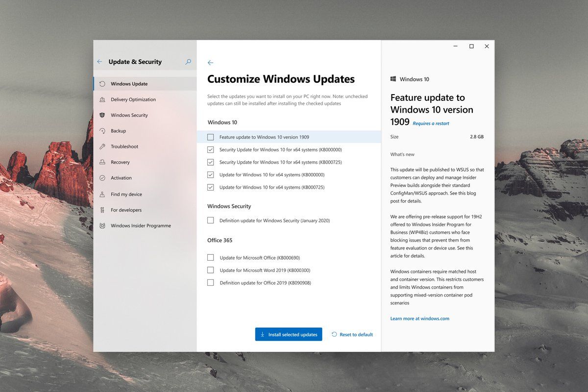The image size is (588, 392).
Task: Click the Recovery icon in sidebar
Action: [x=102, y=162]
